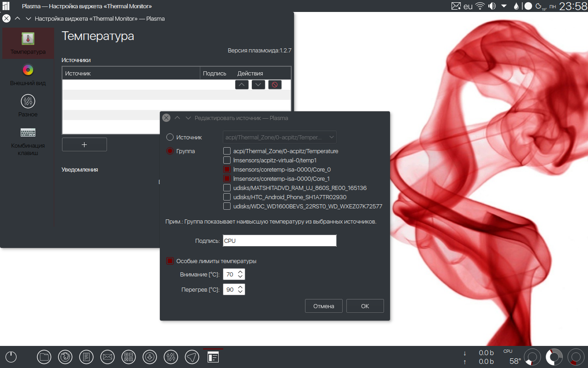This screenshot has width=588, height=368.
Task: Sort the table by the Источник column header
Action: [131, 73]
